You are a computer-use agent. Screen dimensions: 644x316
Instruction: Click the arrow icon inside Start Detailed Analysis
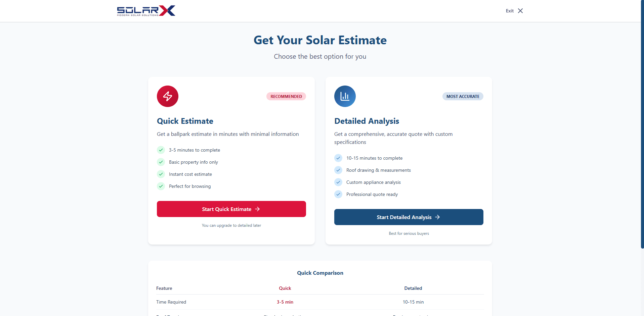[x=437, y=217]
